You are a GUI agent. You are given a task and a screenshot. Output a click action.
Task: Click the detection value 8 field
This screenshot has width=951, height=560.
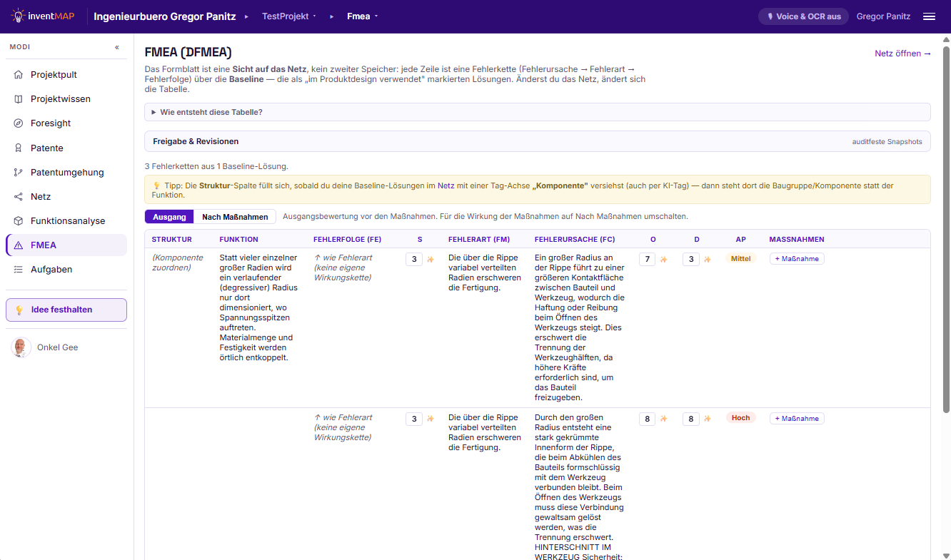click(x=690, y=419)
